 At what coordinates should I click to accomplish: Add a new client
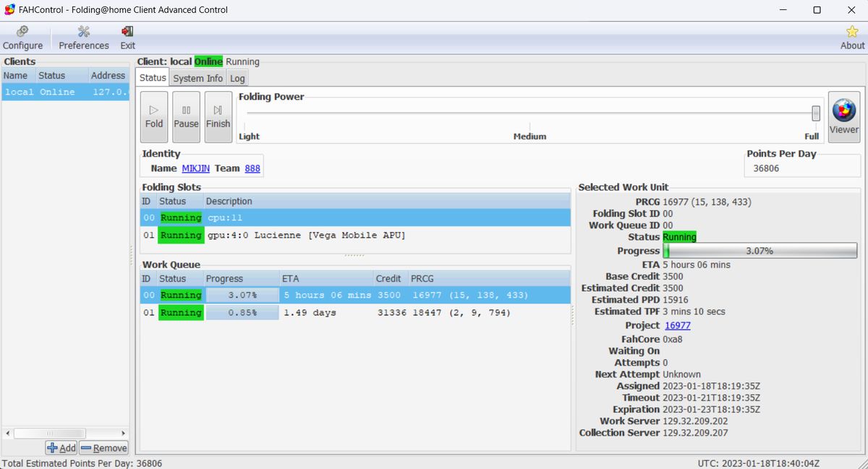point(61,448)
